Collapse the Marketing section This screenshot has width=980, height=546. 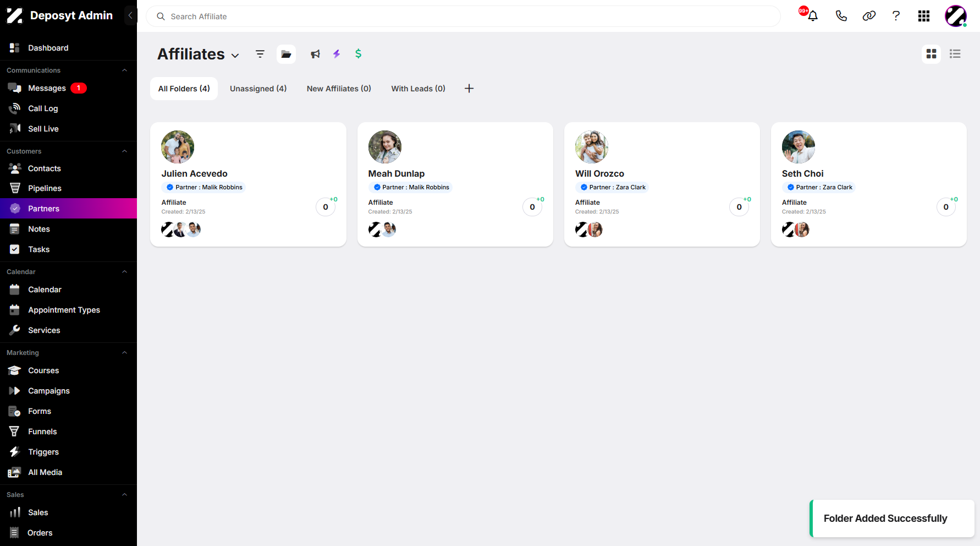coord(124,353)
